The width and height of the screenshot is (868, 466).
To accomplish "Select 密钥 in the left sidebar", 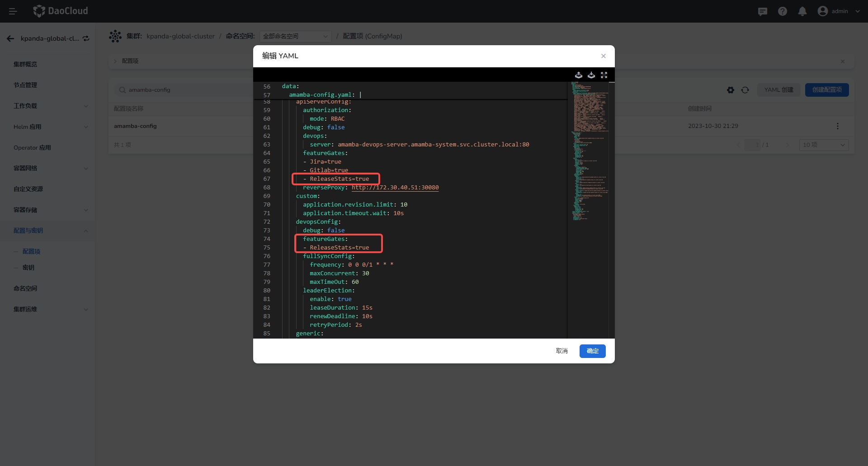I will tap(28, 268).
